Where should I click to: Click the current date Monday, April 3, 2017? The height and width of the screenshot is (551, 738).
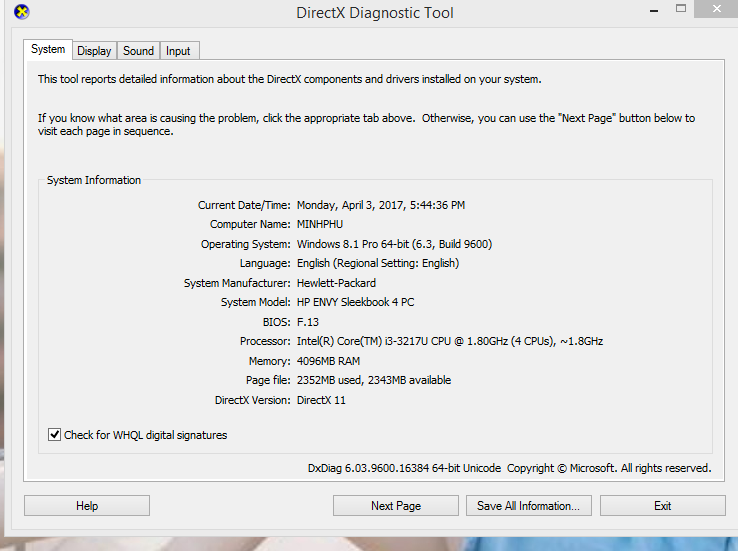[381, 205]
